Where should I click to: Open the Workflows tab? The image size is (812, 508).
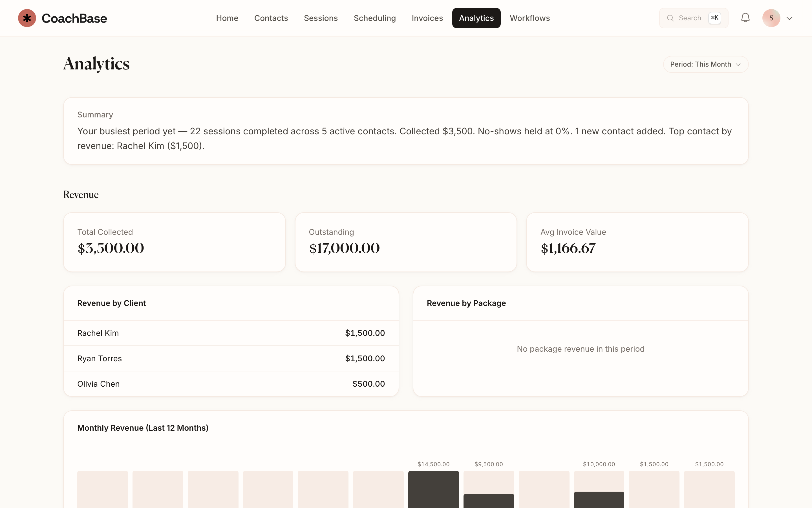(530, 18)
